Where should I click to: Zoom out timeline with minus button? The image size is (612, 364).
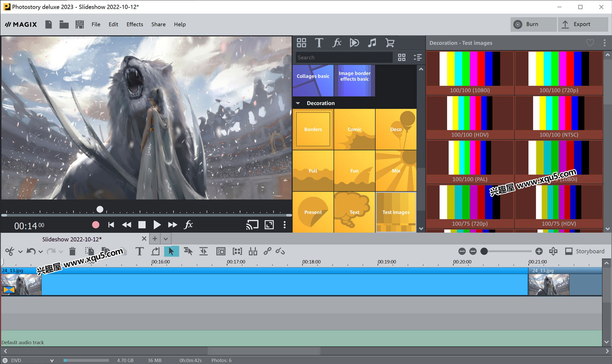473,252
